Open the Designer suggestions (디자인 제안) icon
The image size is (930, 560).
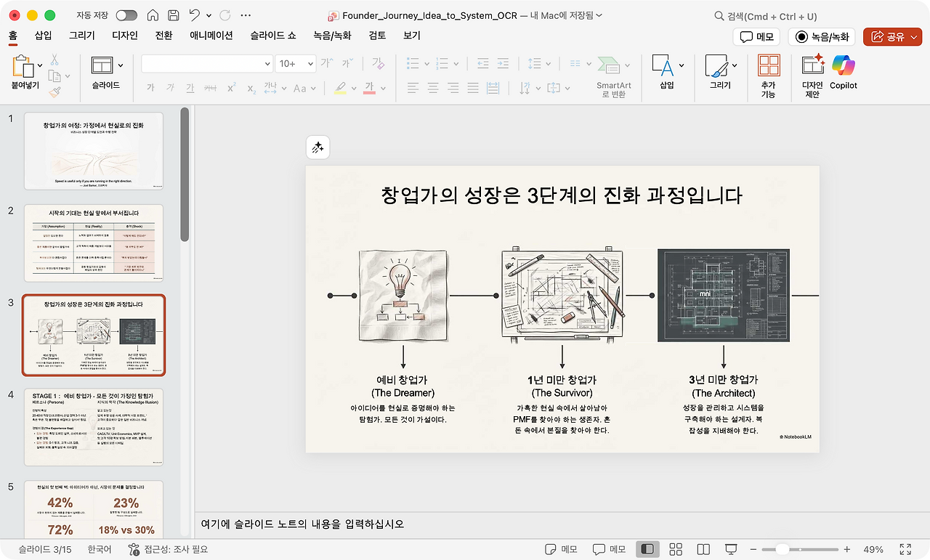coord(812,66)
